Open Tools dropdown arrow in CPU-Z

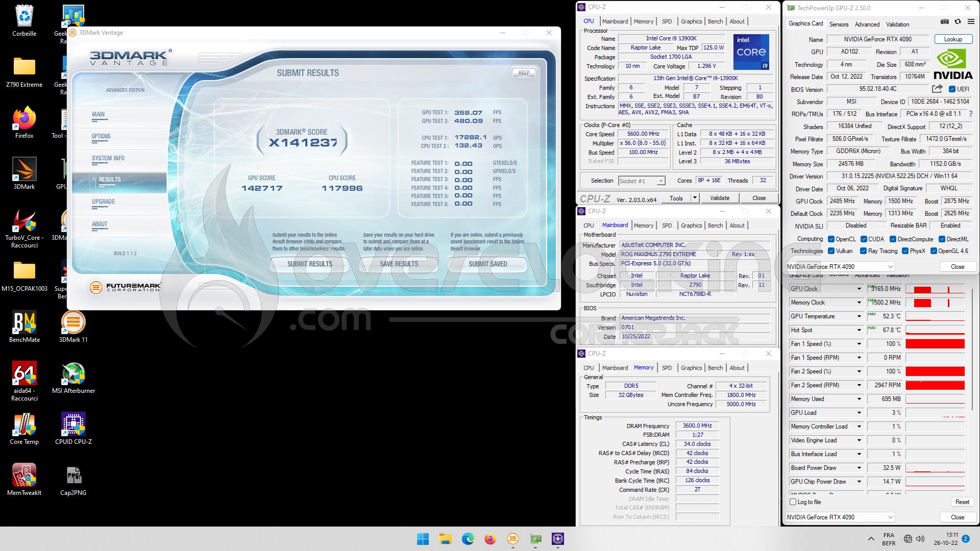(695, 198)
